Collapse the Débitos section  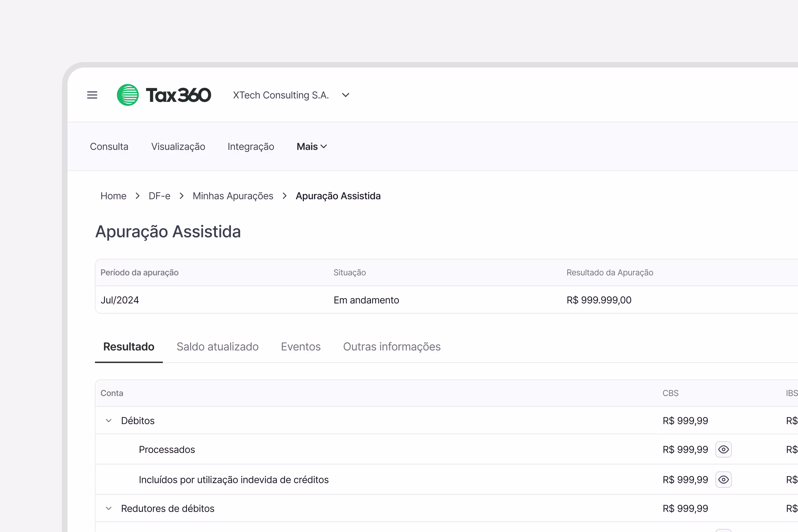point(109,420)
